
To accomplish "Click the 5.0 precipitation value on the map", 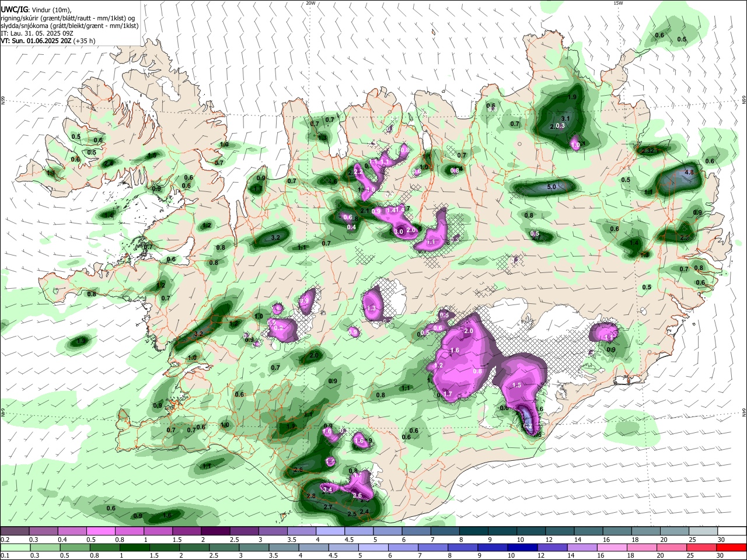I will point(551,187).
